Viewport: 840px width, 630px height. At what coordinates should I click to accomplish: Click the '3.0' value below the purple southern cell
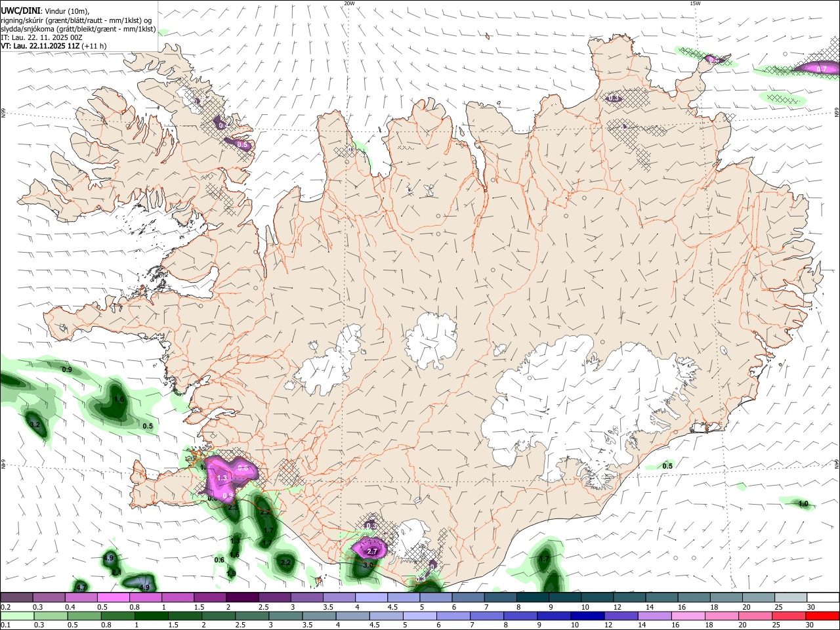[368, 565]
